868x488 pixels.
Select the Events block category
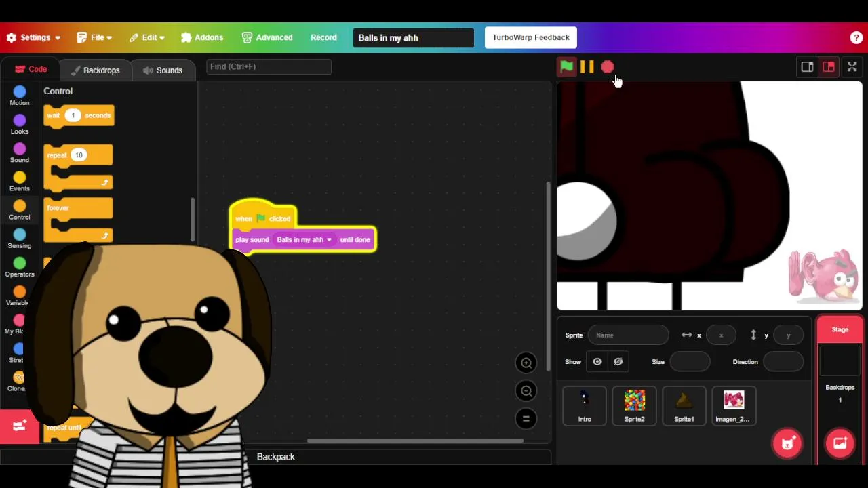20,182
